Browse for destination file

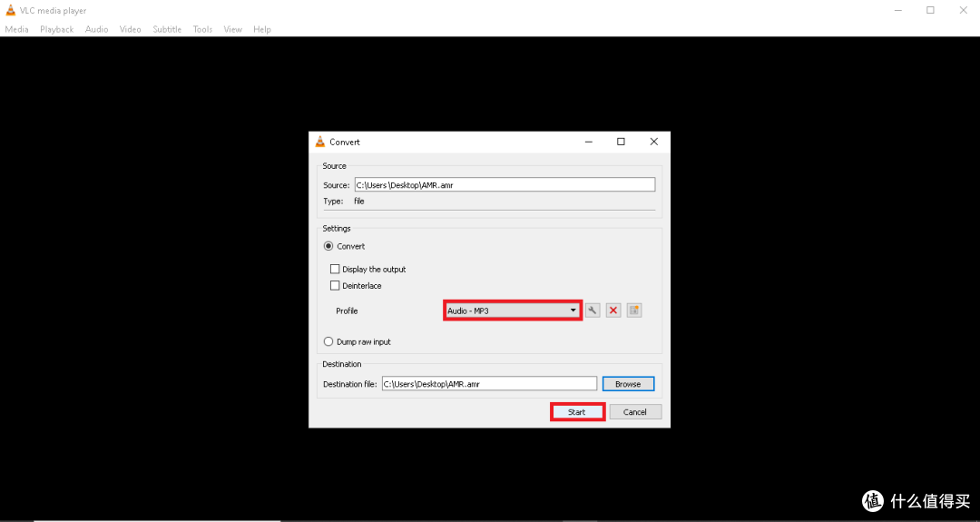[628, 384]
